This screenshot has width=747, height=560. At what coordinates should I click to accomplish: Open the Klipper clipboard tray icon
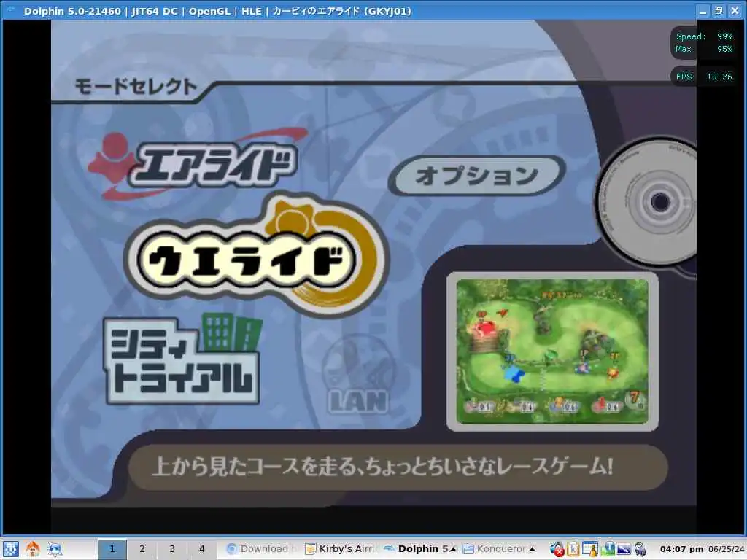tap(573, 550)
